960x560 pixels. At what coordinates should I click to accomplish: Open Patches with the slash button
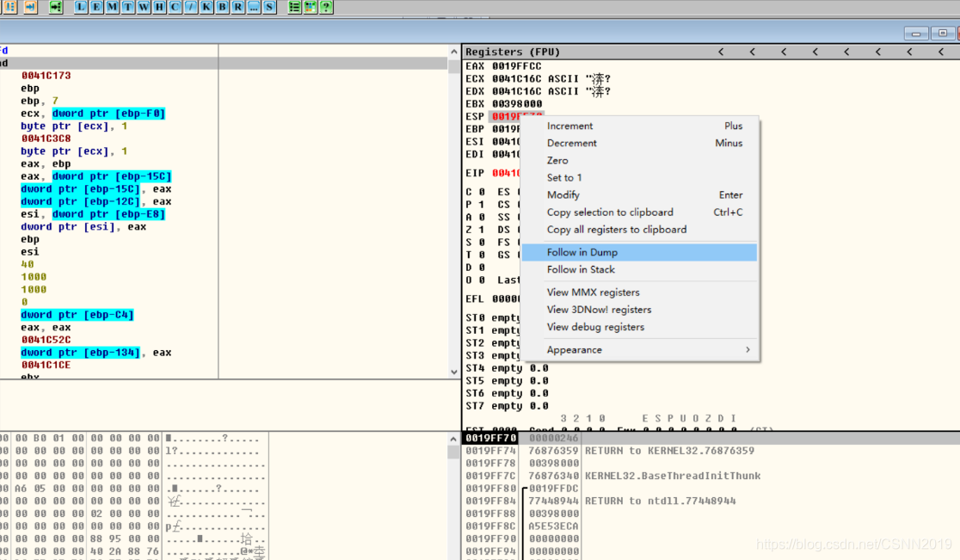(x=191, y=7)
